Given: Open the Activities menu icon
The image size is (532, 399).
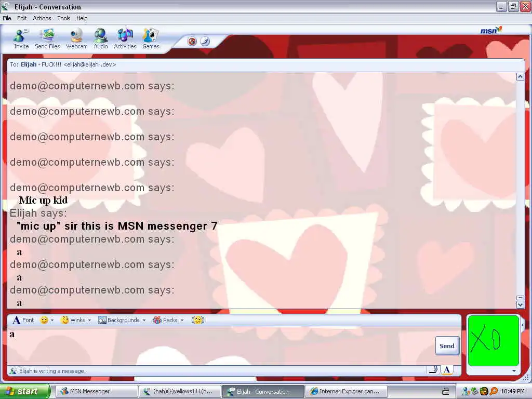Looking at the screenshot, I should point(125,39).
